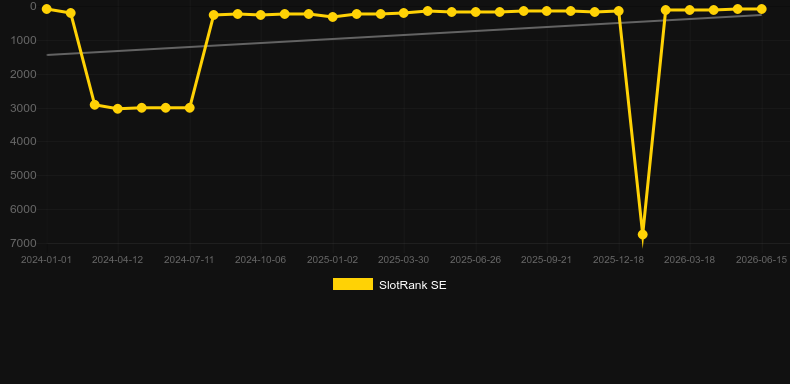Click the data point above 2025-09-21
This screenshot has width=790, height=384.
(x=547, y=11)
